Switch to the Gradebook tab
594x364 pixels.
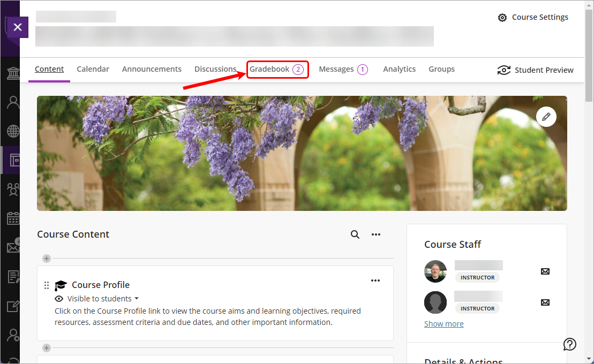[x=277, y=70]
